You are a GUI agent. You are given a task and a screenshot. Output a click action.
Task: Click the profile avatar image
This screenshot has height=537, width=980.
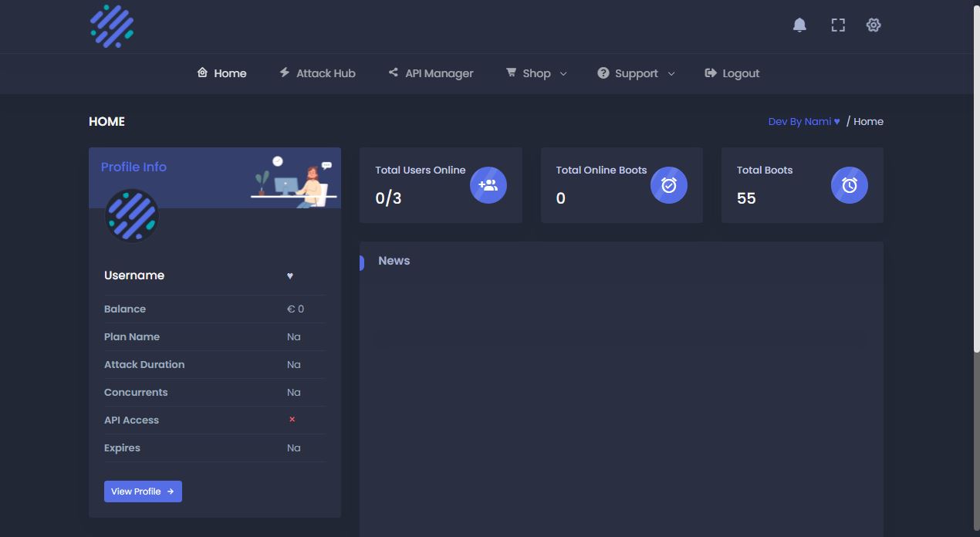click(131, 216)
